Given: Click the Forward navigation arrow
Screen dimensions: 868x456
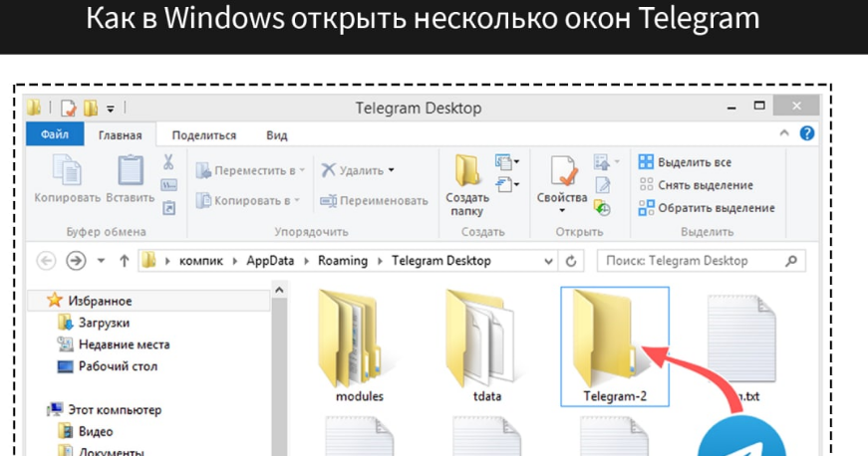Looking at the screenshot, I should (x=76, y=260).
